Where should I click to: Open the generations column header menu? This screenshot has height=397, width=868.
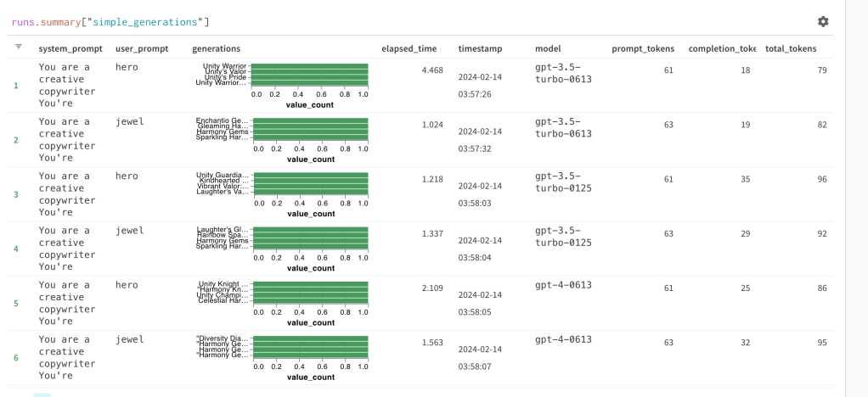pos(217,48)
